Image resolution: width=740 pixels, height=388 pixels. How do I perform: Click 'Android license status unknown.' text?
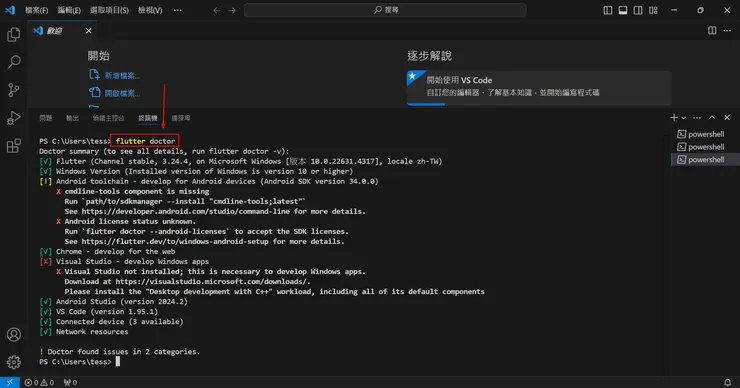click(x=130, y=221)
